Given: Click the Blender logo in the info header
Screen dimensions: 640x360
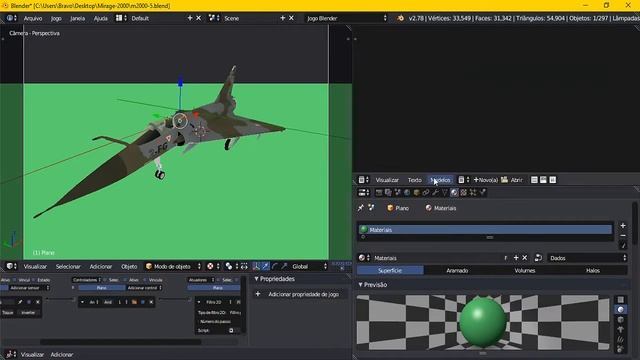Looking at the screenshot, I should click(400, 18).
